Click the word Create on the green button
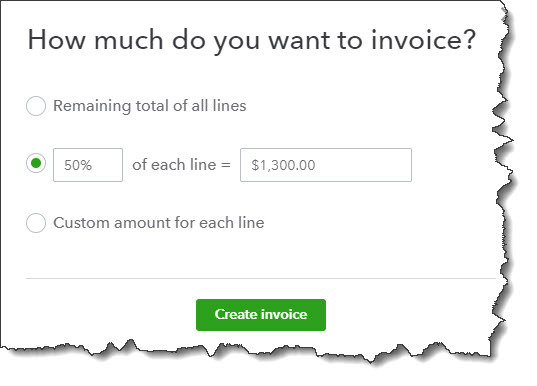The height and width of the screenshot is (386, 537). point(238,314)
